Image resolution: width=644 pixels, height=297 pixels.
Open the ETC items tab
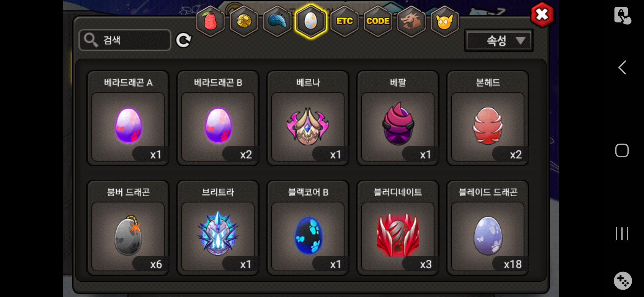(x=345, y=21)
